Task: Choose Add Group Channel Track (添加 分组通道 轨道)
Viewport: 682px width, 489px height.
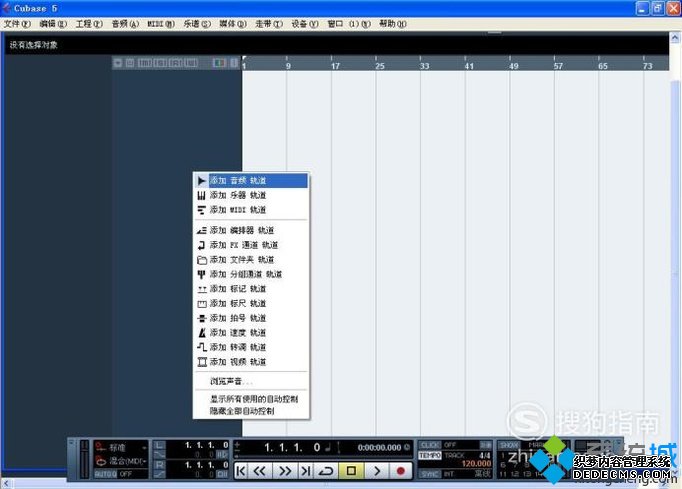Action: [x=251, y=274]
